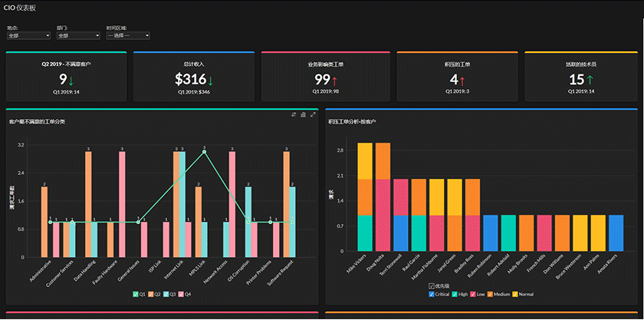Open the 地点 location dropdown
This screenshot has height=320, width=644.
tap(29, 36)
